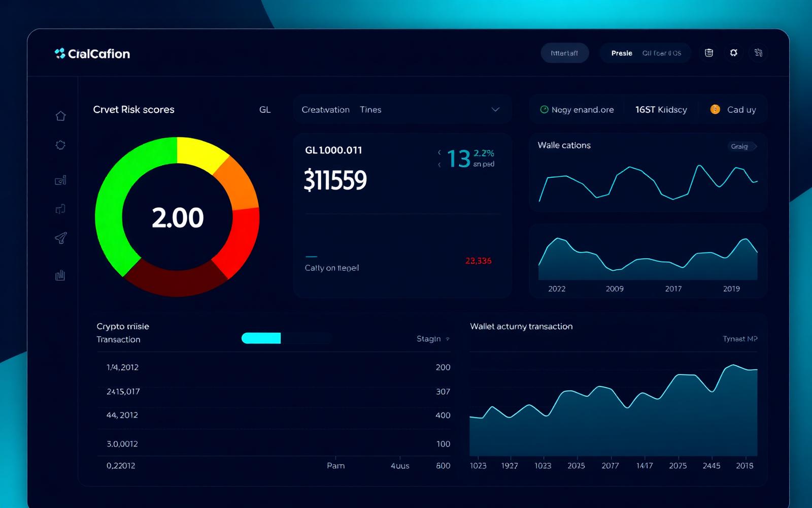Click the 2.2% change indicator
Viewport: 812px width, 508px height.
click(x=484, y=153)
